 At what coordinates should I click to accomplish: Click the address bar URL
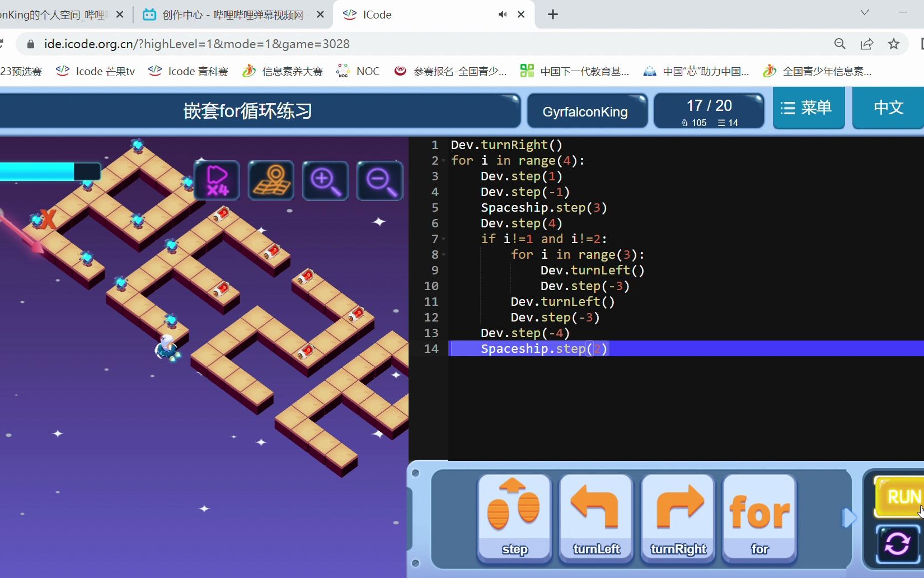(197, 44)
